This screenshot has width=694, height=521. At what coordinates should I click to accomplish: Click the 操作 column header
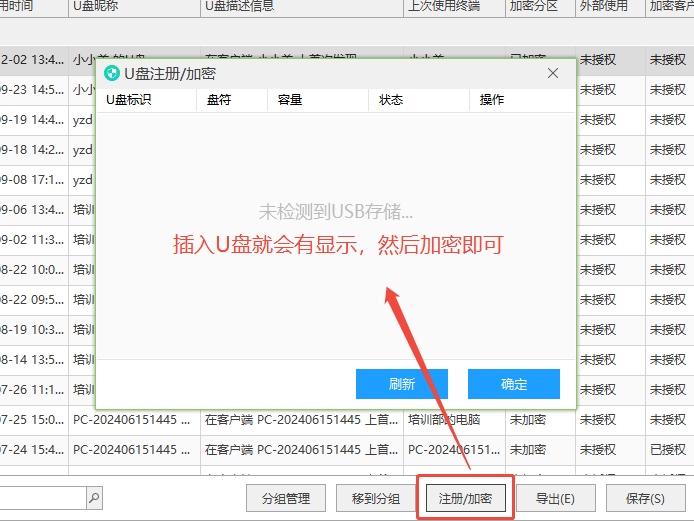(x=492, y=100)
